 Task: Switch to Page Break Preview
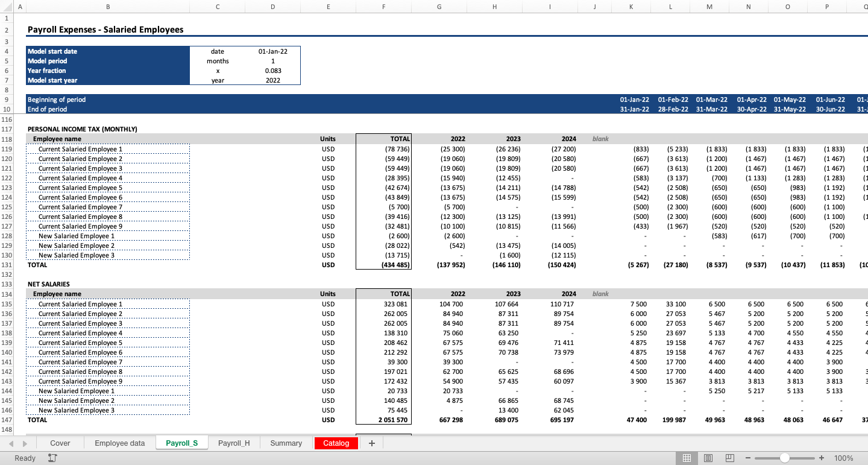tap(730, 458)
